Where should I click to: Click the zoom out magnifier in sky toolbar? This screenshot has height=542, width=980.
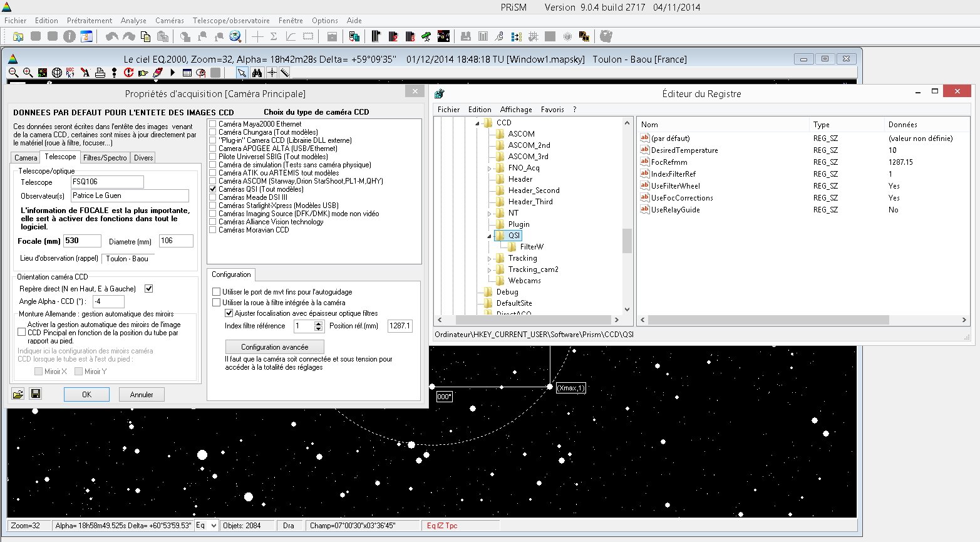click(x=13, y=73)
